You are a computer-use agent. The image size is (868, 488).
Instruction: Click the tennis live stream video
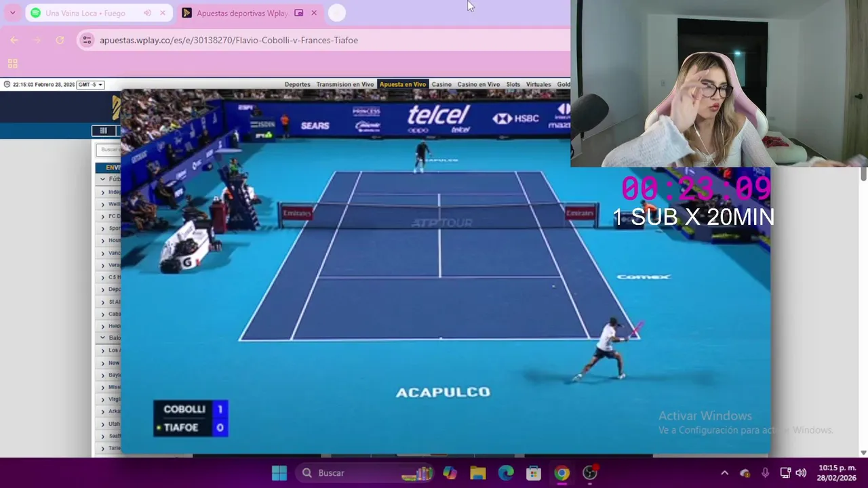click(x=445, y=271)
